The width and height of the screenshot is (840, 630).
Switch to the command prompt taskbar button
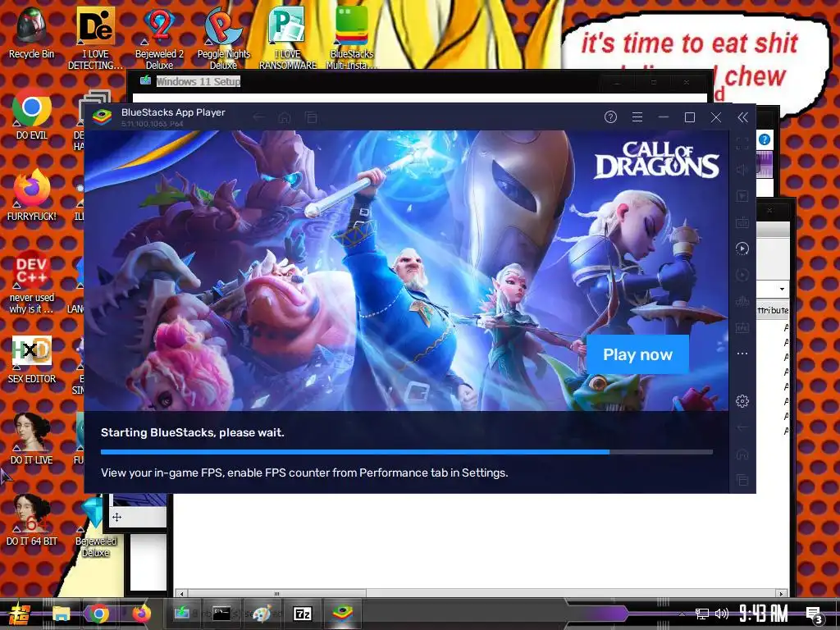[x=221, y=613]
